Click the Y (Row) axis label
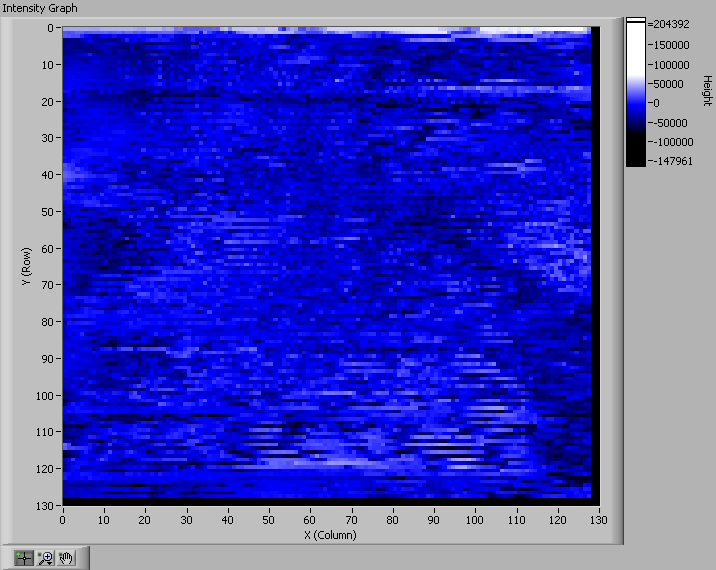 coord(26,267)
